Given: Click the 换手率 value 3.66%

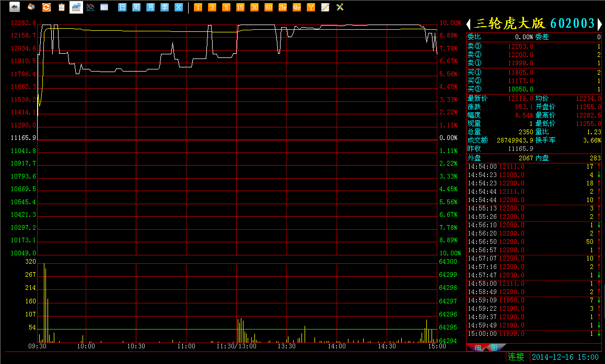Looking at the screenshot, I should 592,140.
